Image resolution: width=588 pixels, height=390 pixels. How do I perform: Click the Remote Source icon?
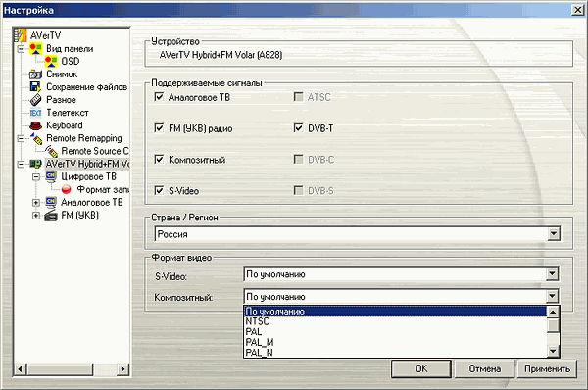[x=51, y=151]
